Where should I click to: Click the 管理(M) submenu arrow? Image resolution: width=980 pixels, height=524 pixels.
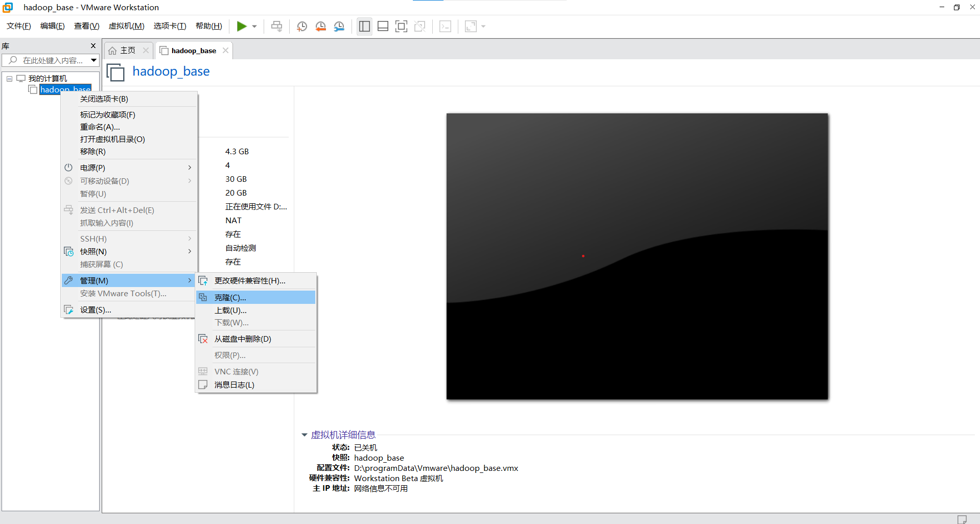(190, 280)
